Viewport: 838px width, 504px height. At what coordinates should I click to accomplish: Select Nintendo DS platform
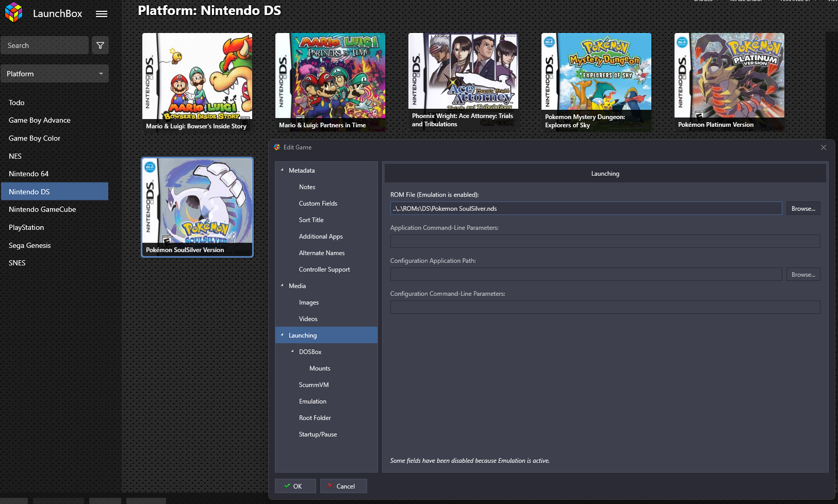click(55, 192)
